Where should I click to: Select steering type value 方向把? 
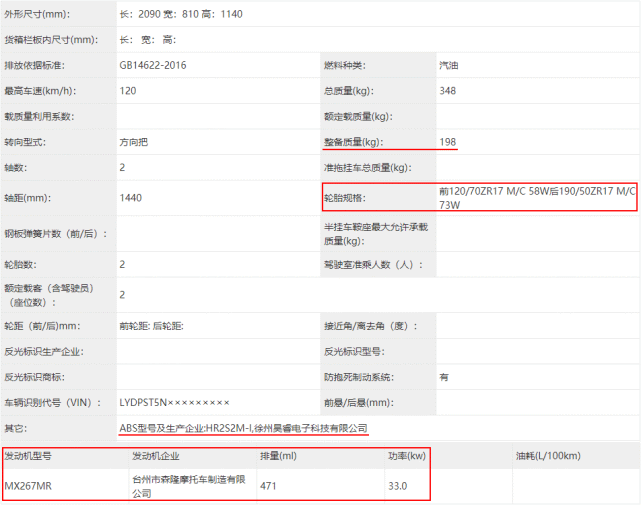133,142
